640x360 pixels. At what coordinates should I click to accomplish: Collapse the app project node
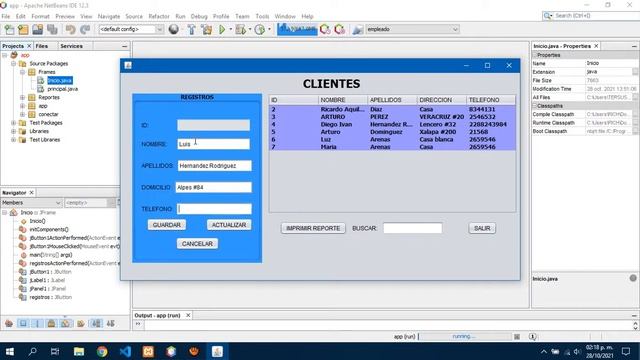click(5, 55)
